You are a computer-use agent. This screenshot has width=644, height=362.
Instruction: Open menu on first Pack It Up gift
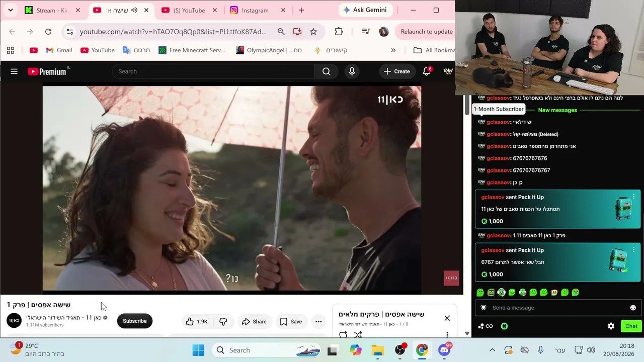click(633, 196)
